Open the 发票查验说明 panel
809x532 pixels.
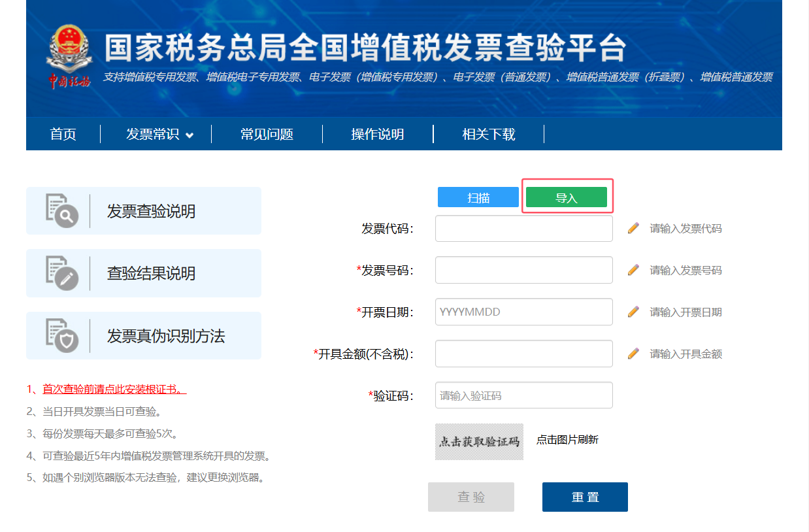pos(144,210)
